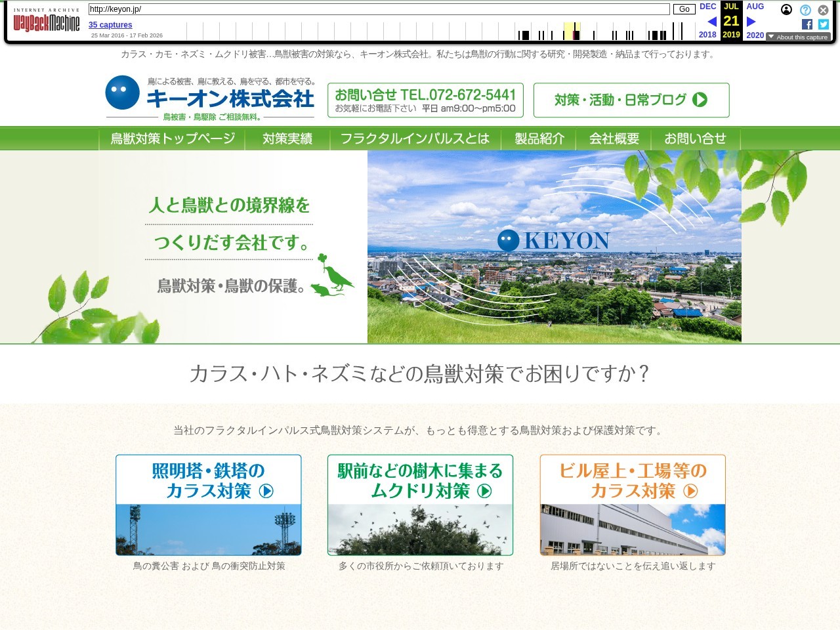Click the date range 25 Mar 2016 - 17 Feb 2026
840x630 pixels.
click(x=127, y=35)
